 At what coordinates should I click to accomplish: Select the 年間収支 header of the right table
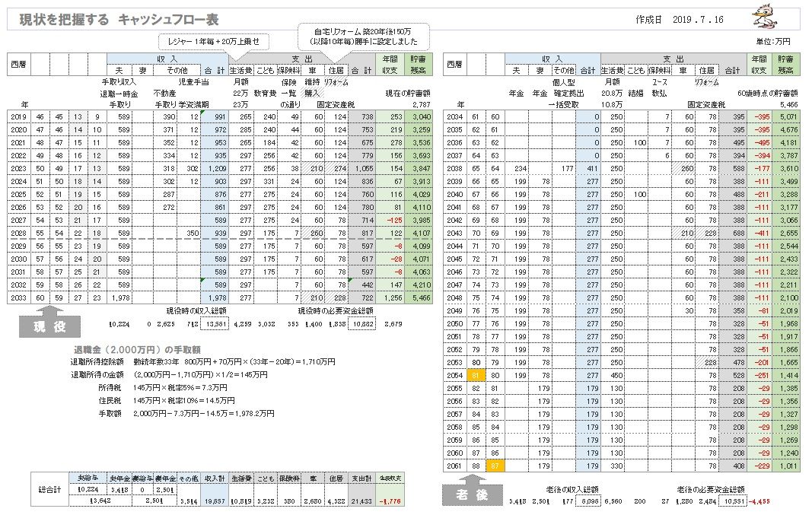(x=759, y=64)
